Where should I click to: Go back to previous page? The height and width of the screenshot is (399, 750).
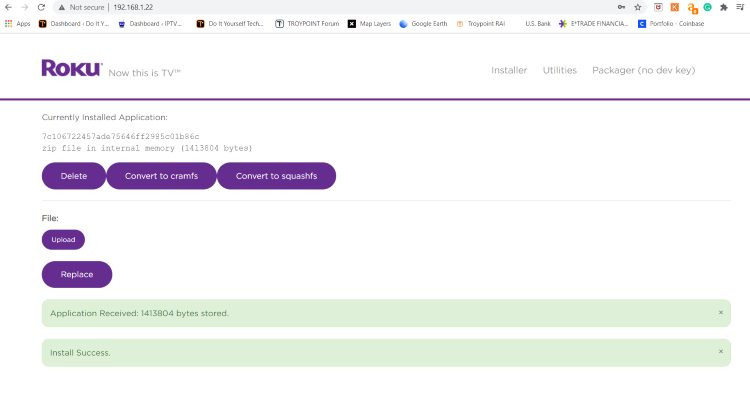pos(8,7)
